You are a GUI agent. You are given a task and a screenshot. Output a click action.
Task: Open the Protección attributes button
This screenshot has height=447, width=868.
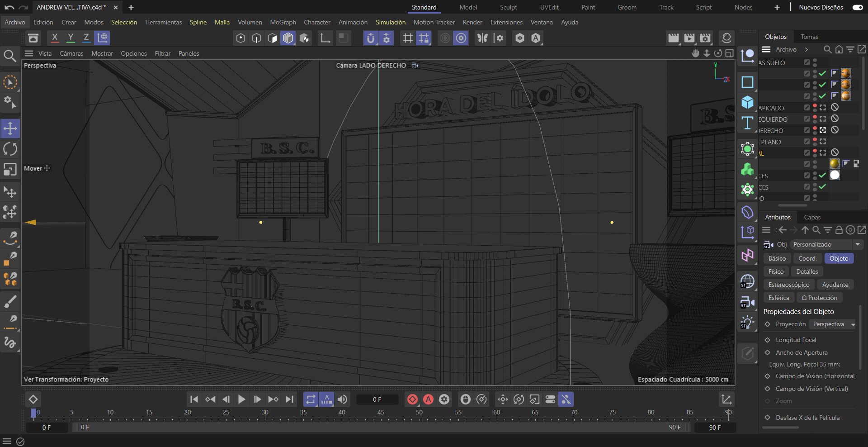(820, 298)
